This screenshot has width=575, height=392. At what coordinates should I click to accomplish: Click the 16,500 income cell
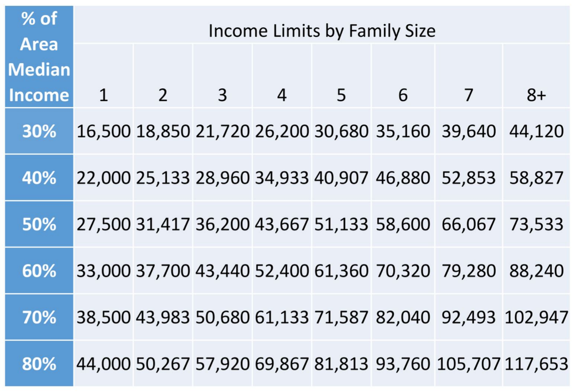(x=103, y=132)
